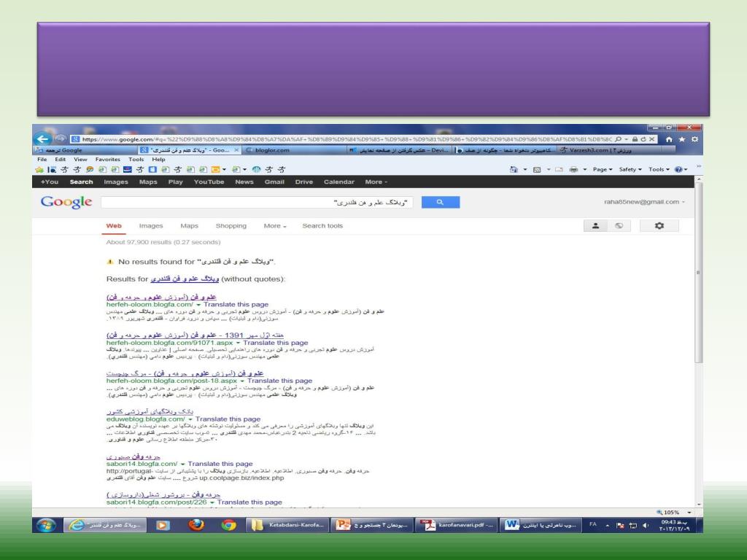This screenshot has height=560, width=747.
Task: Open Drive in the black Google bar
Action: pos(304,182)
